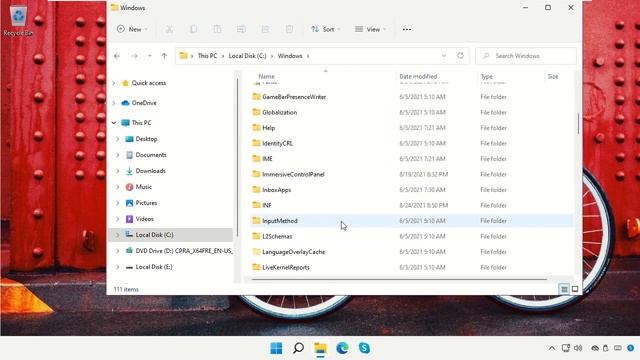The height and width of the screenshot is (360, 640).
Task: Click the vertical scrollbar of file list
Action: [x=578, y=123]
